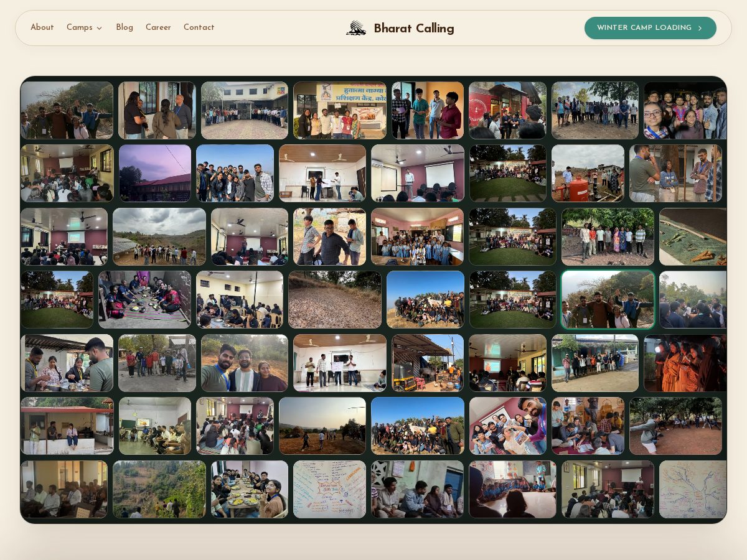This screenshot has height=560, width=747.
Task: Open selfie of two men and woman
Action: coord(245,363)
